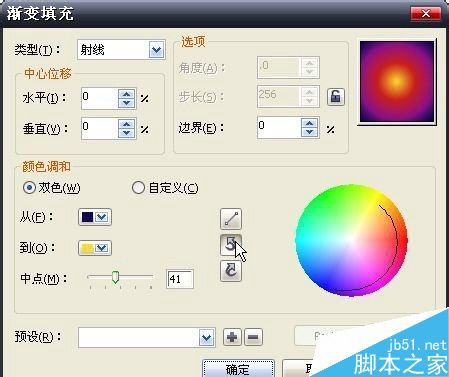Click the disabled 步长 field showing 256

coord(279,97)
